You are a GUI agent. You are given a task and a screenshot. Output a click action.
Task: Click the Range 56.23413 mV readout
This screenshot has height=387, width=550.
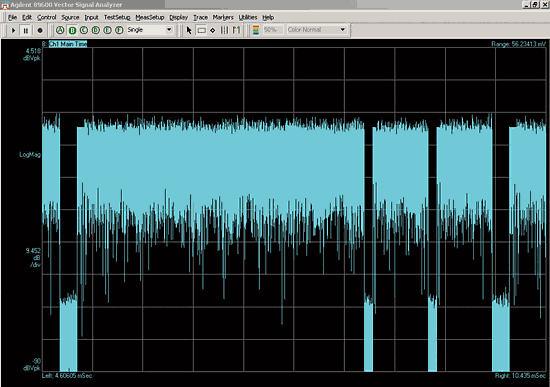click(518, 44)
